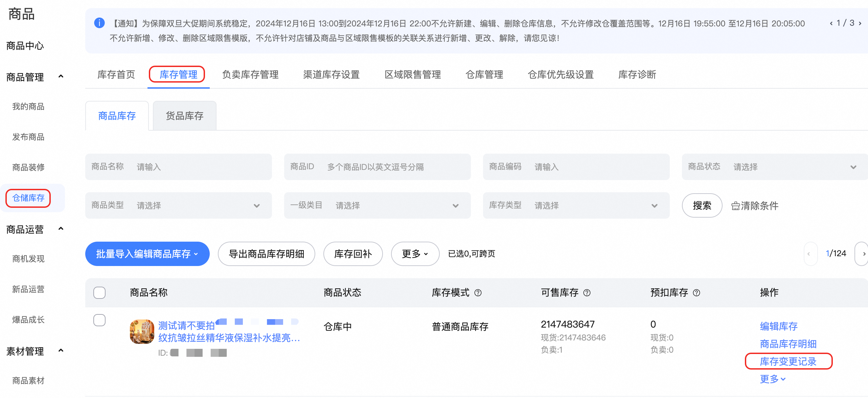Click the 库存回补 button
This screenshot has width=868, height=398.
[x=353, y=254]
